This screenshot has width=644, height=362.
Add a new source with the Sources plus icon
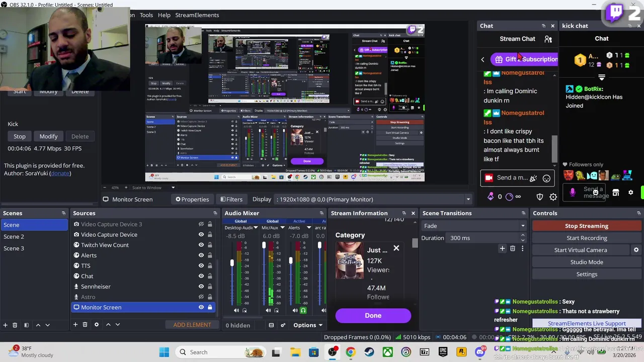[75, 325]
